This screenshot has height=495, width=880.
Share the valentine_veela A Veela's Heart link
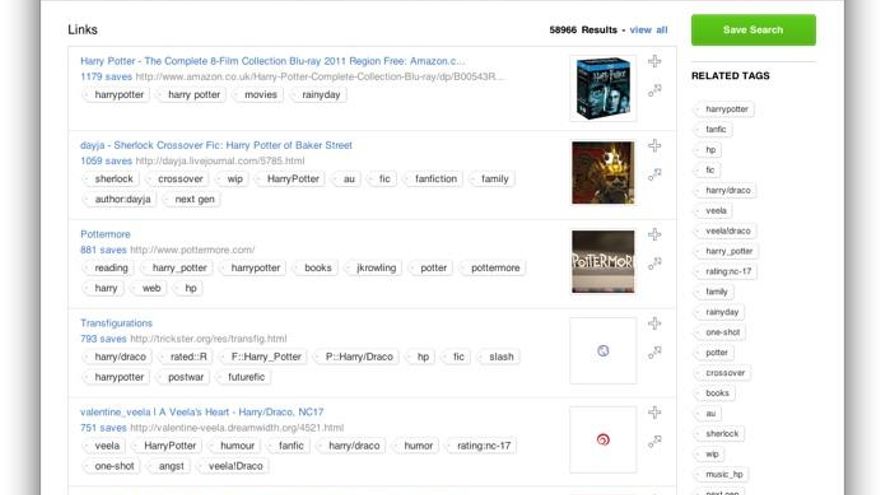pos(654,442)
